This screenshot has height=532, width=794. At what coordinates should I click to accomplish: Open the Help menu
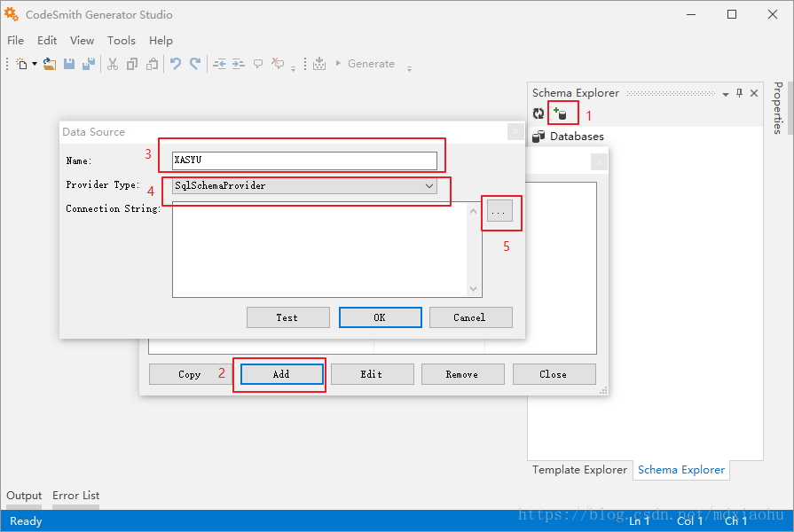coord(161,41)
